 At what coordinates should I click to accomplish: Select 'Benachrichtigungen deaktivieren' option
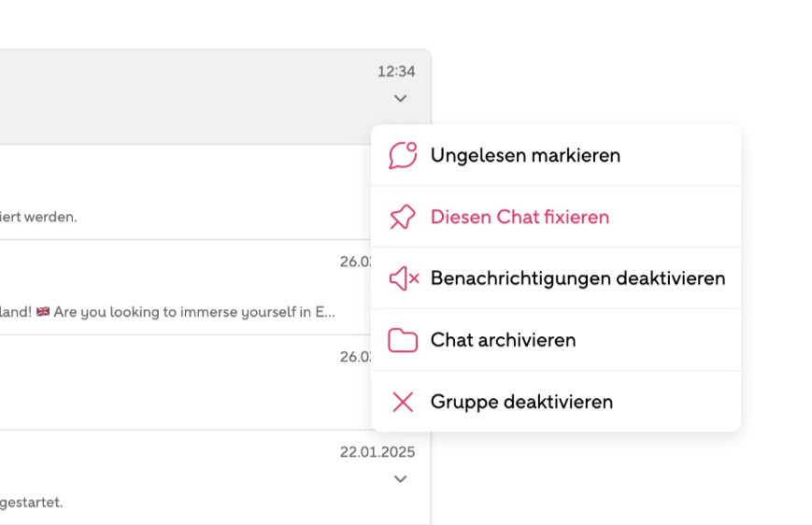point(556,278)
